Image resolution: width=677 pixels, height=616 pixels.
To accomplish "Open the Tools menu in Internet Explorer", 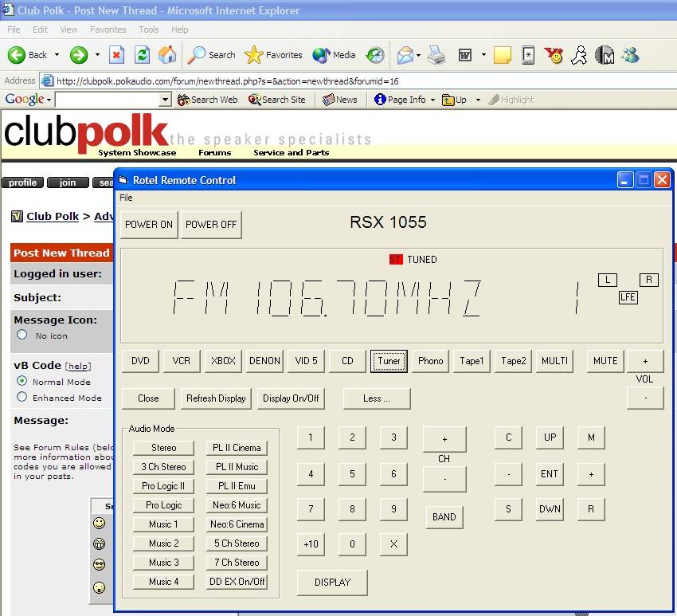I will click(148, 29).
